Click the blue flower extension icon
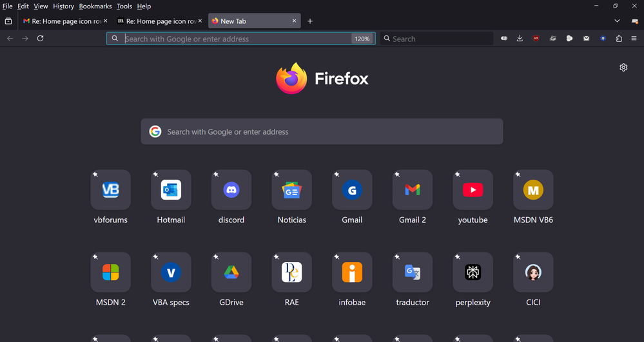This screenshot has width=644, height=342. [x=603, y=38]
